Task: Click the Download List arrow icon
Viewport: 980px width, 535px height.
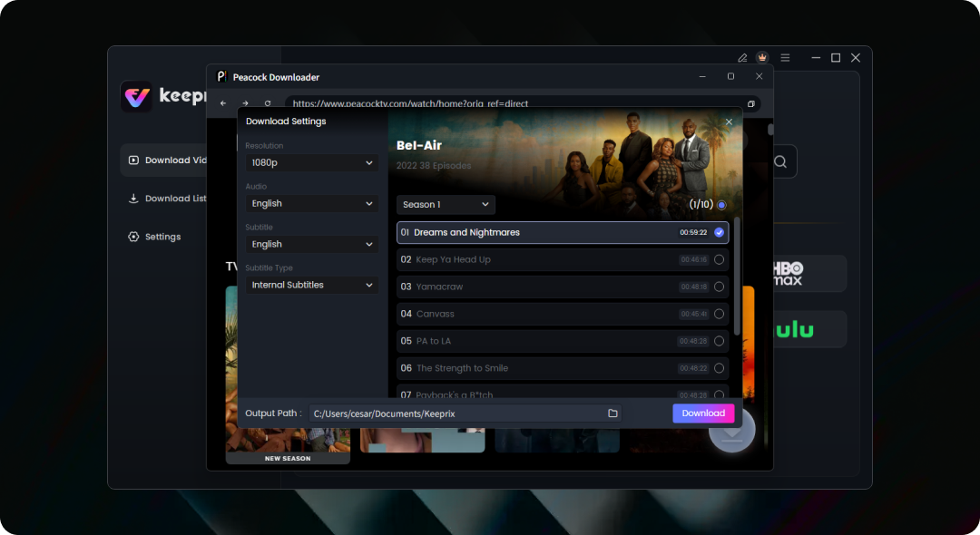Action: click(x=133, y=199)
